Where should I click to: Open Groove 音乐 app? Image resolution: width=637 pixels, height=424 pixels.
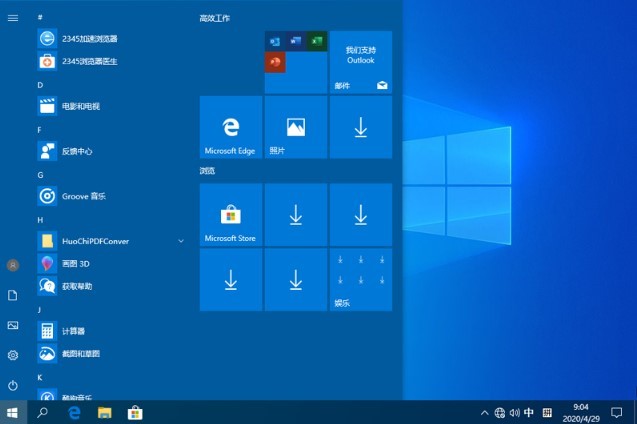tap(83, 196)
